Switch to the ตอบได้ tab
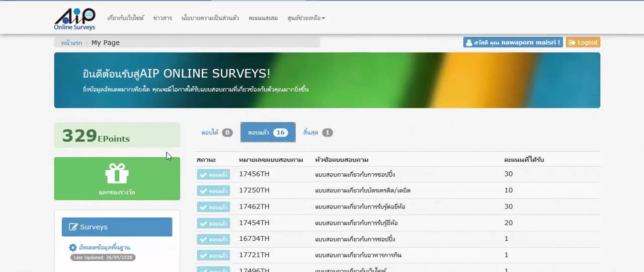The height and width of the screenshot is (272, 644). 217,132
